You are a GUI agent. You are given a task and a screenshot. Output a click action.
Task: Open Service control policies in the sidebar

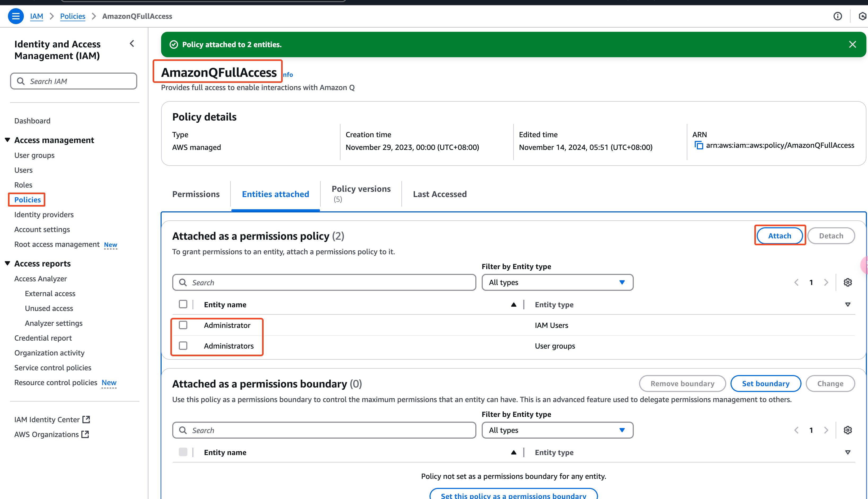tap(53, 367)
